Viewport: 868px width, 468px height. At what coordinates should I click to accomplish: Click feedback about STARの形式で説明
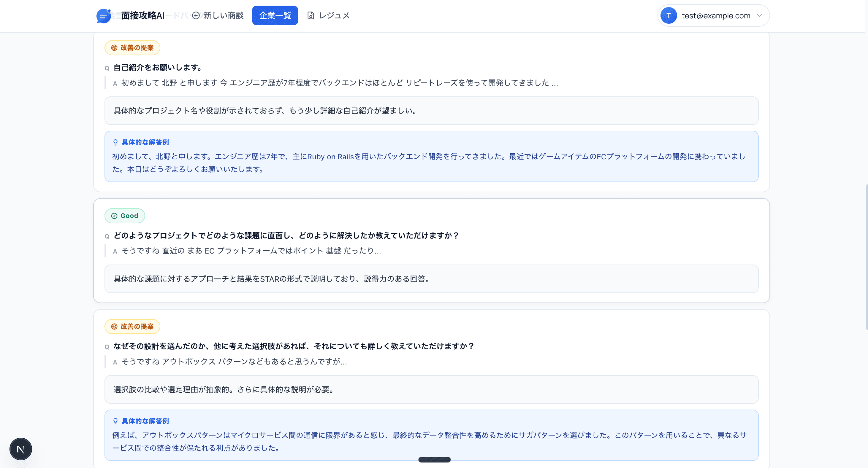431,279
